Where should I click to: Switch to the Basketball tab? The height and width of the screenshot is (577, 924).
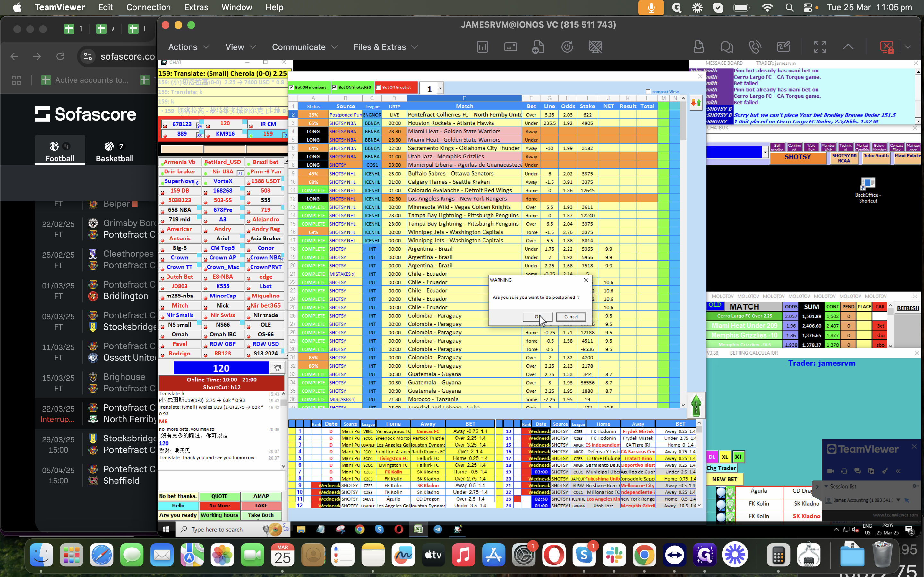click(x=114, y=152)
